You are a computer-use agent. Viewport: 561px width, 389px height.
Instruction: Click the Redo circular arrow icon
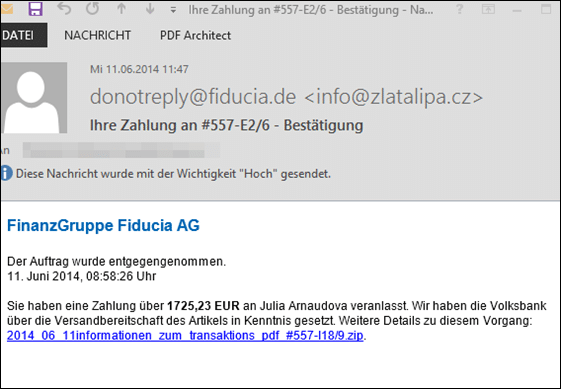point(93,9)
